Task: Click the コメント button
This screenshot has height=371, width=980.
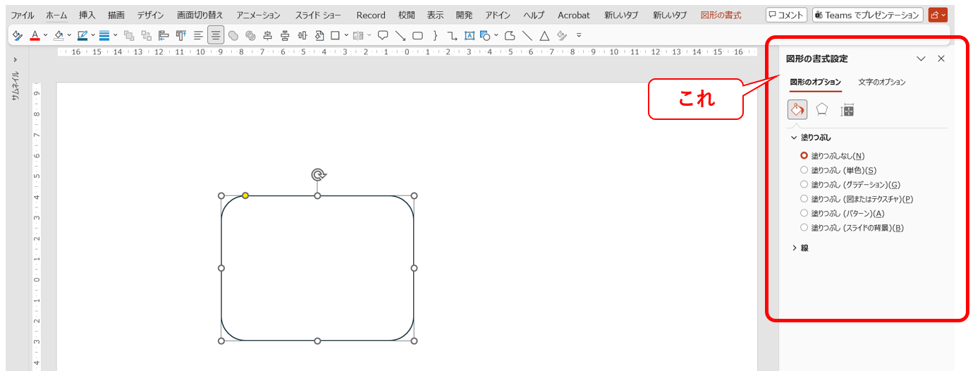Action: [x=786, y=15]
